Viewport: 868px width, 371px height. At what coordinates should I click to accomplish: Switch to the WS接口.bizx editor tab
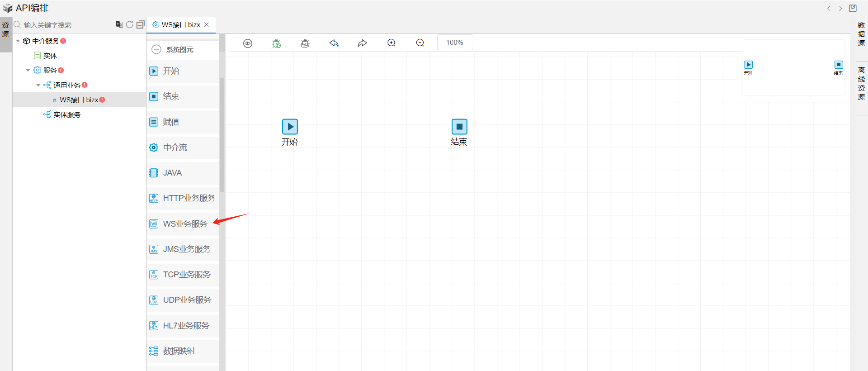click(x=180, y=25)
